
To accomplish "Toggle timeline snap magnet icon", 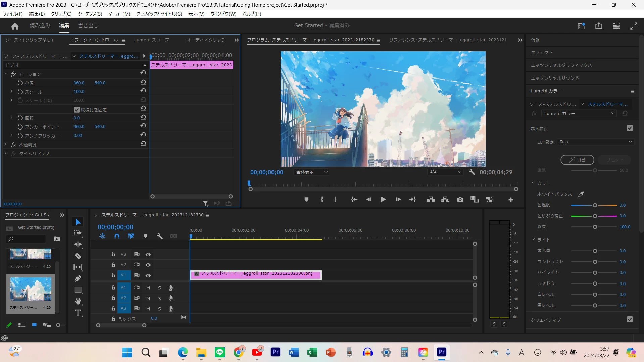I will coord(117,236).
